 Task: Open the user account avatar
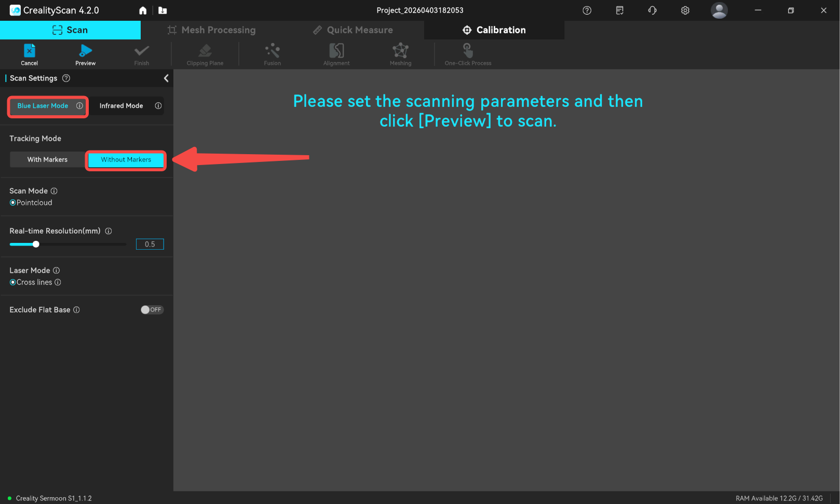click(x=719, y=10)
